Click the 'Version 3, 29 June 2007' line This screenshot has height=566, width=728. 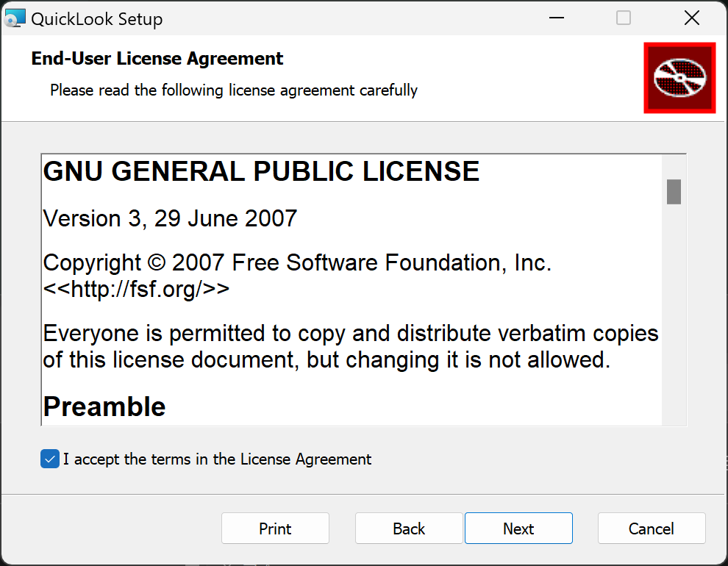point(170,218)
